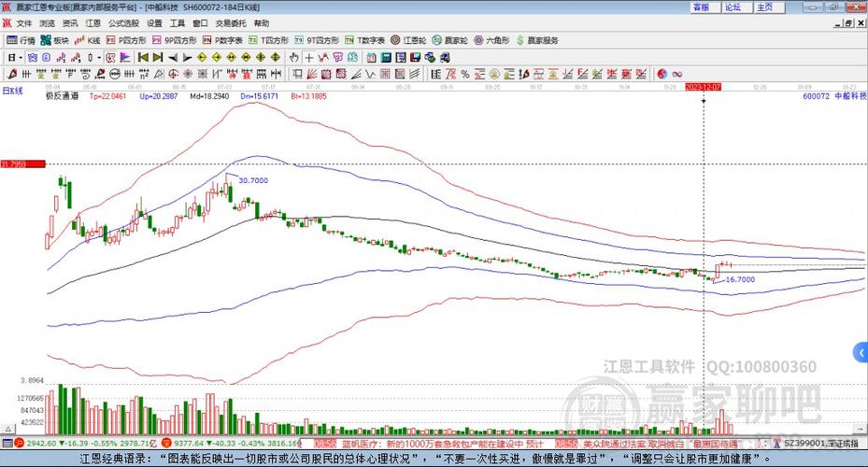Click the 30.7000 high price label
Image resolution: width=868 pixels, height=467 pixels.
(x=253, y=180)
